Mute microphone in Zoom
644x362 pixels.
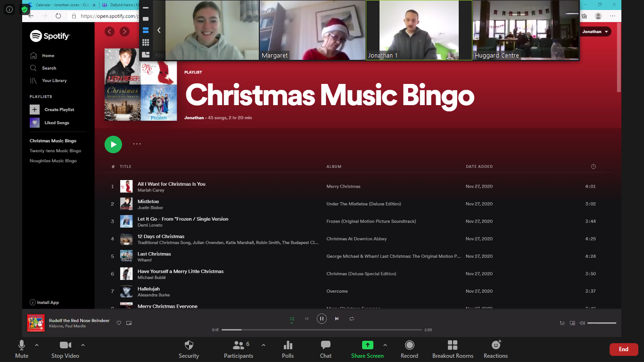click(22, 349)
